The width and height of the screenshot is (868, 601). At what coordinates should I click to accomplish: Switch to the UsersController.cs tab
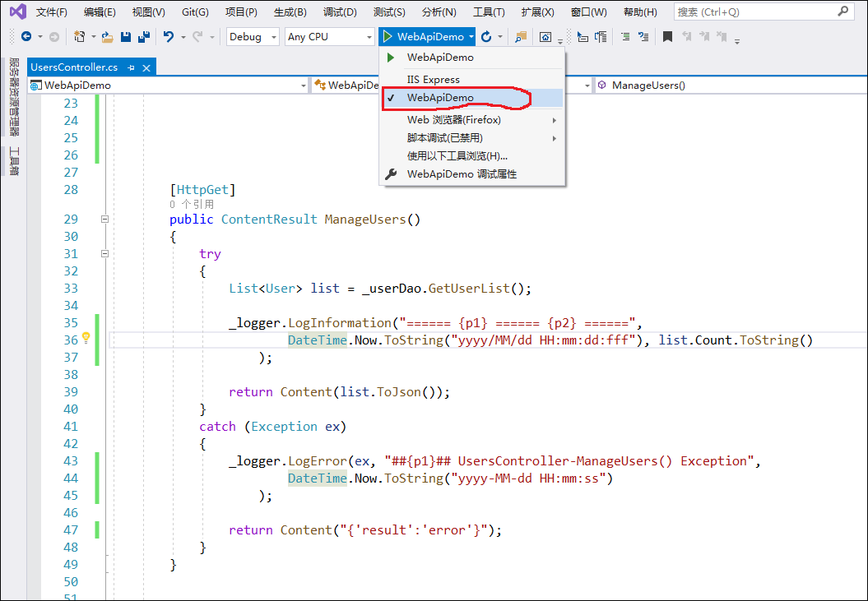tap(74, 67)
